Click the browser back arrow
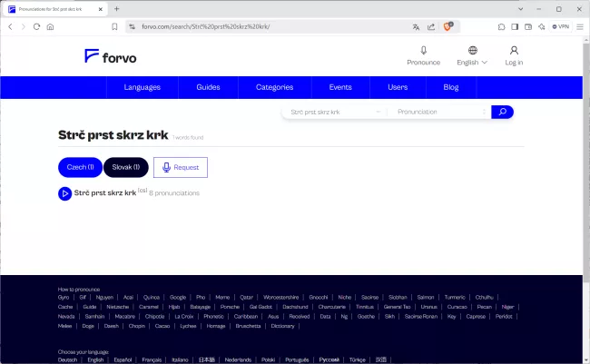590x364 pixels. click(10, 26)
